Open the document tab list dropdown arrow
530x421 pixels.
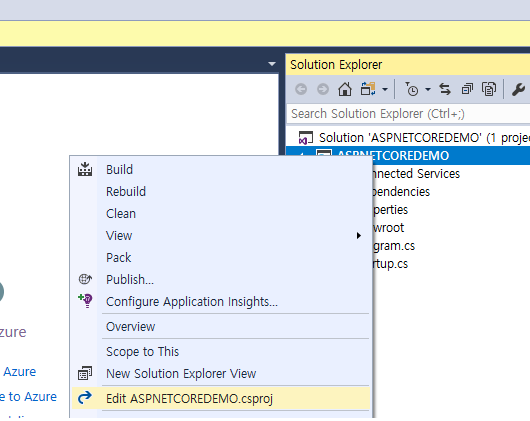[272, 64]
